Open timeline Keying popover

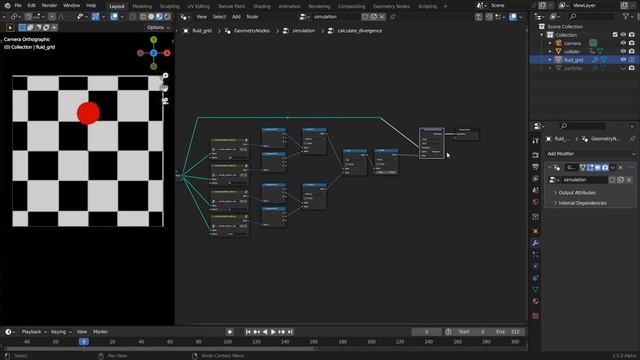pos(61,332)
